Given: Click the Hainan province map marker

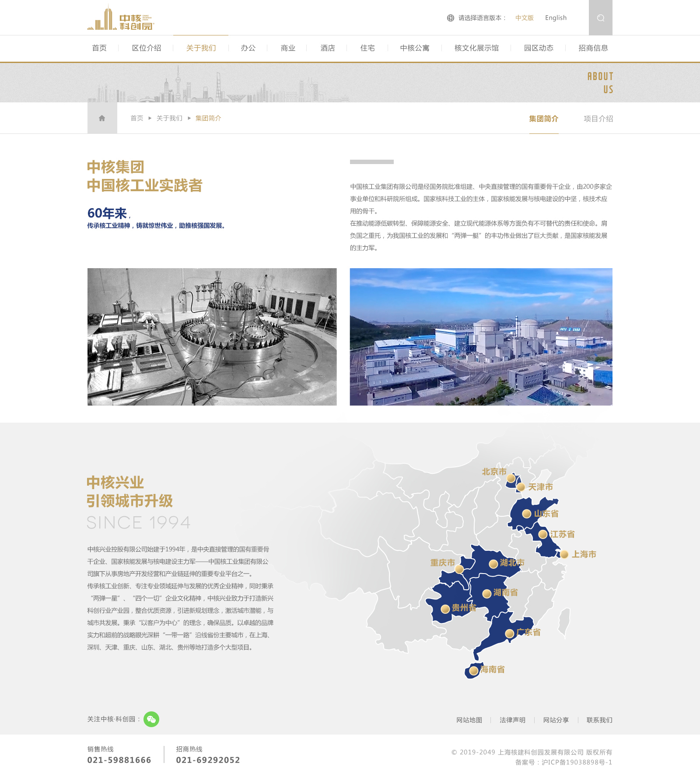Looking at the screenshot, I should coord(474,671).
